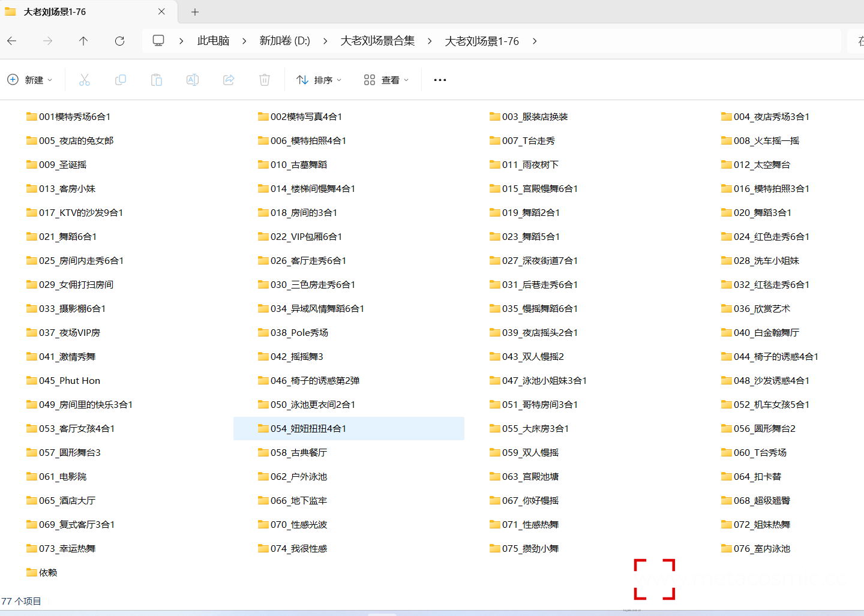Navigate back with the left arrow
The height and width of the screenshot is (616, 864).
12,41
